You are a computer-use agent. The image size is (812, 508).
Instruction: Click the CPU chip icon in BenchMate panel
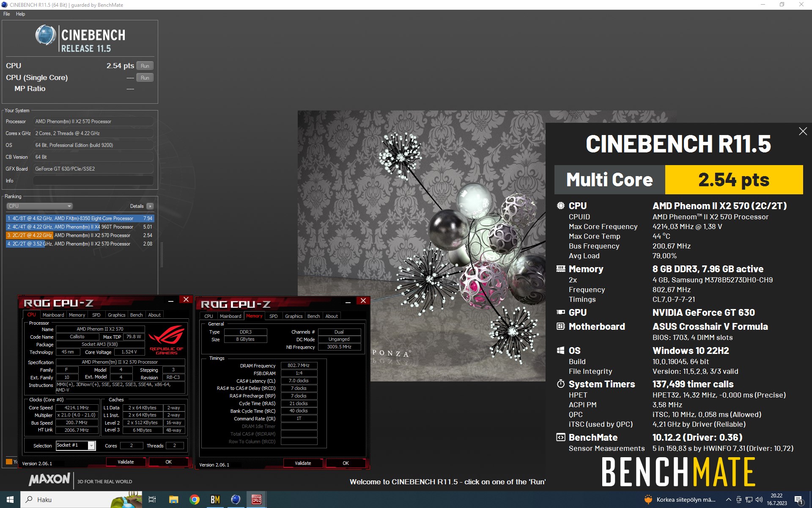(561, 206)
